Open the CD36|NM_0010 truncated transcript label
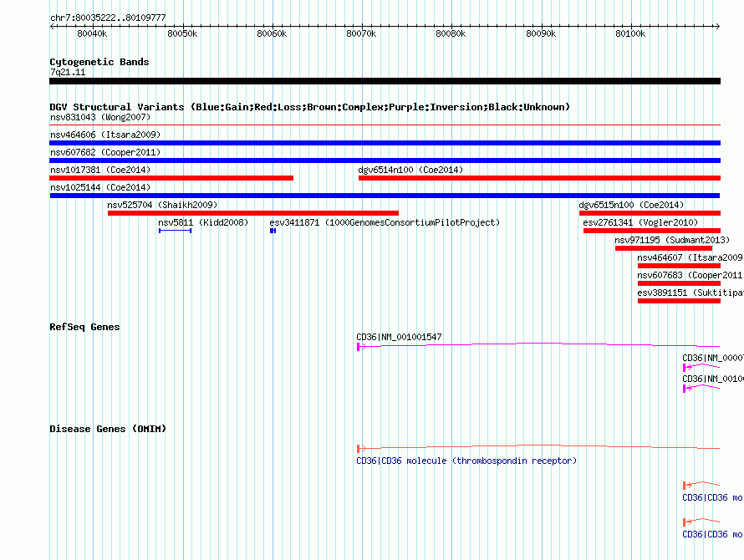Screen dimensions: 744x560 click(x=713, y=379)
